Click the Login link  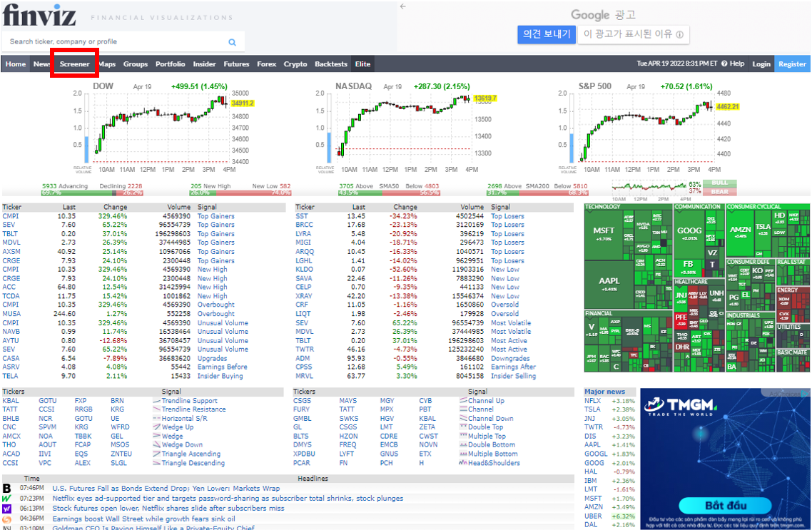point(761,64)
